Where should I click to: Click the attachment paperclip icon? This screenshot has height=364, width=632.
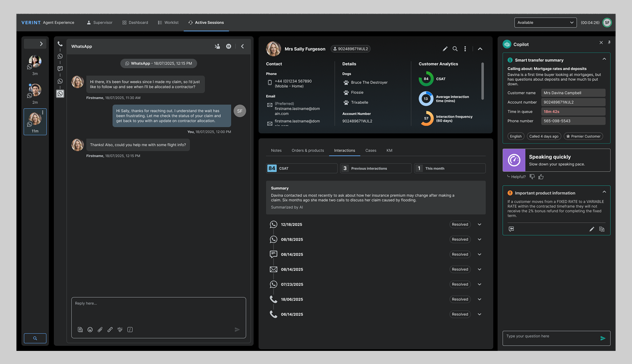coord(100,329)
